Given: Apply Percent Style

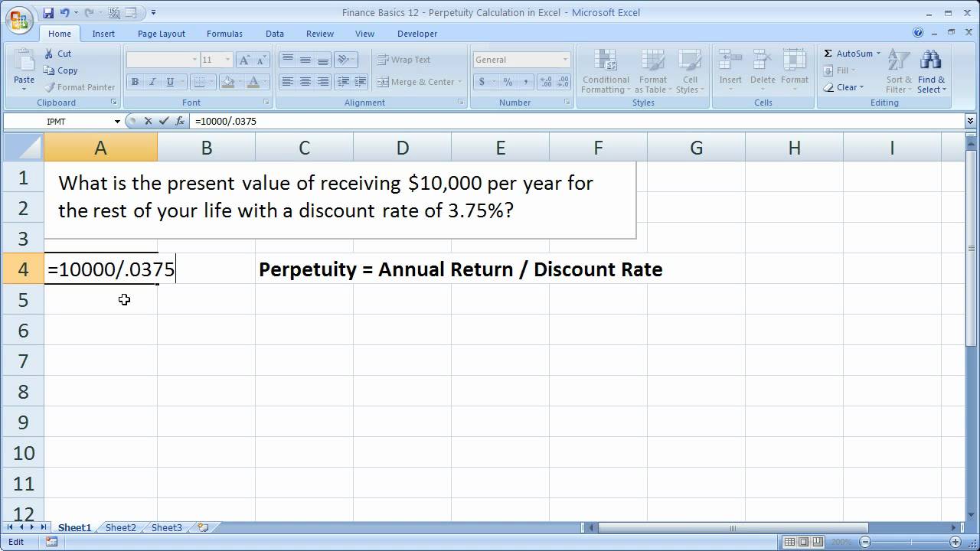Looking at the screenshot, I should point(508,82).
